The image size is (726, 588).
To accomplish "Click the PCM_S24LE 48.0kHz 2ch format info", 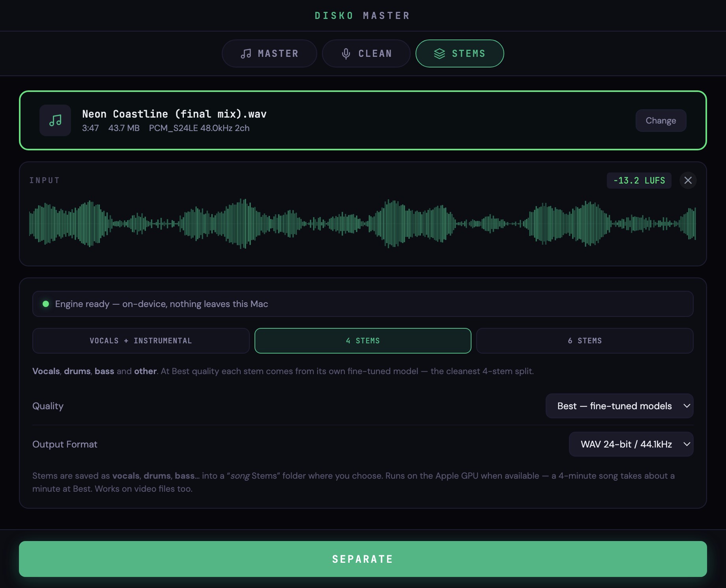I will [199, 128].
